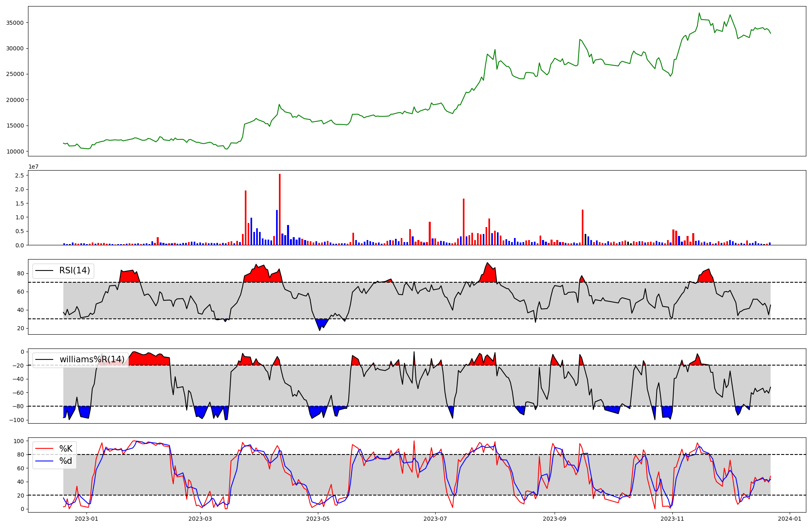Click the -100 Williams %R axis label
Image resolution: width=812 pixels, height=528 pixels.
pos(16,420)
